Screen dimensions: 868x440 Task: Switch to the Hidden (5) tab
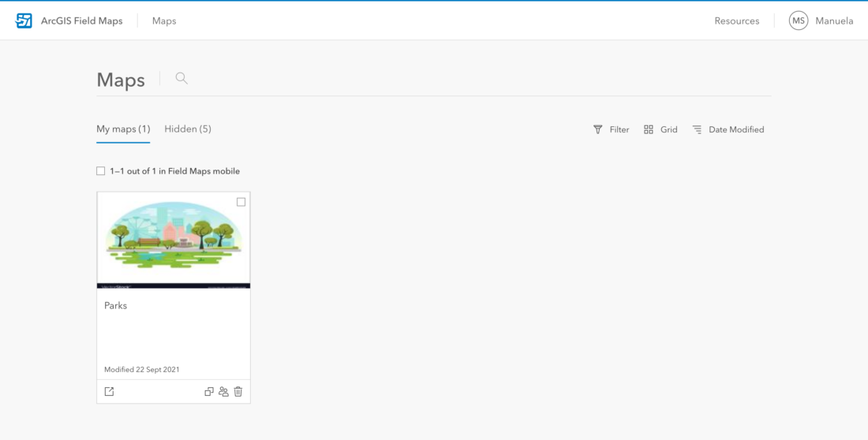[x=188, y=129]
